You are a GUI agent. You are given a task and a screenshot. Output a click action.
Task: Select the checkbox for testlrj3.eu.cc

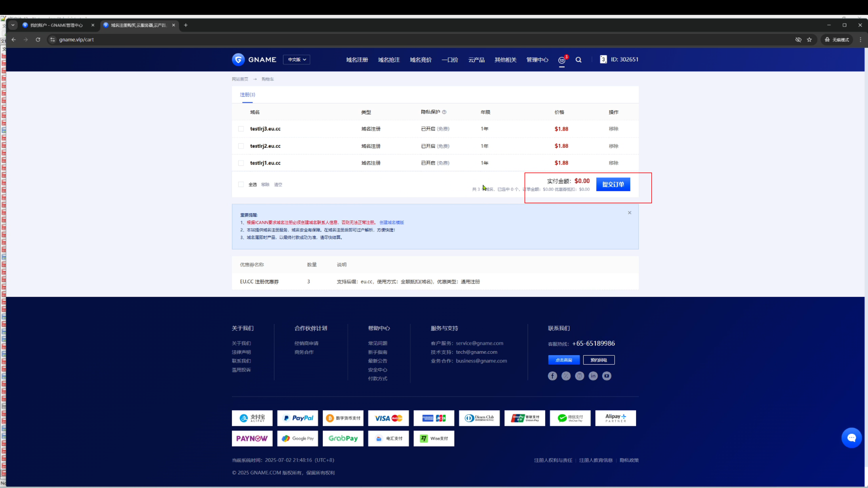241,129
